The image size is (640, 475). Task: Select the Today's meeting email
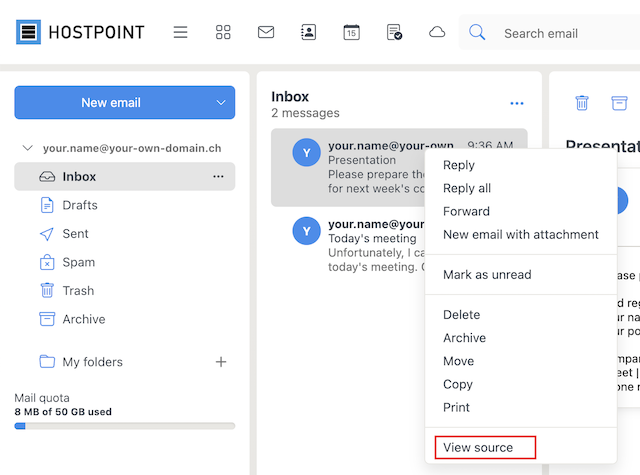point(348,245)
